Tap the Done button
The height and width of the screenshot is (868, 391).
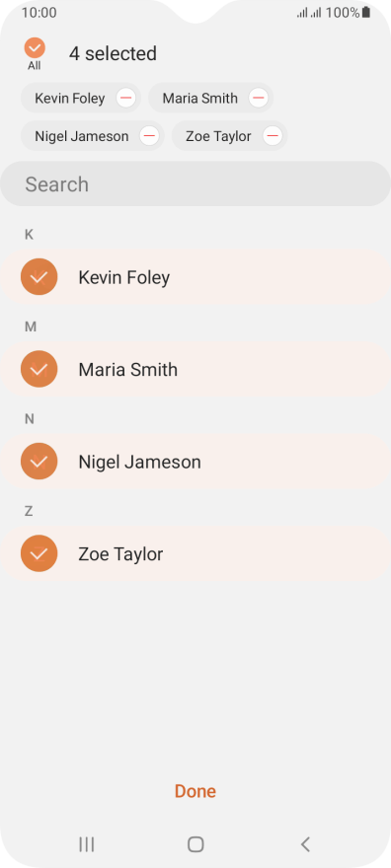point(195,791)
